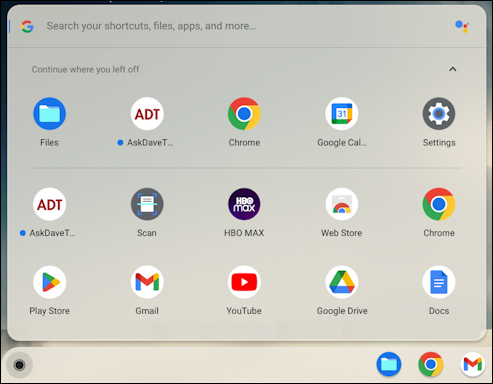Image resolution: width=493 pixels, height=384 pixels.
Task: Open the Google Calendar app
Action: click(342, 114)
